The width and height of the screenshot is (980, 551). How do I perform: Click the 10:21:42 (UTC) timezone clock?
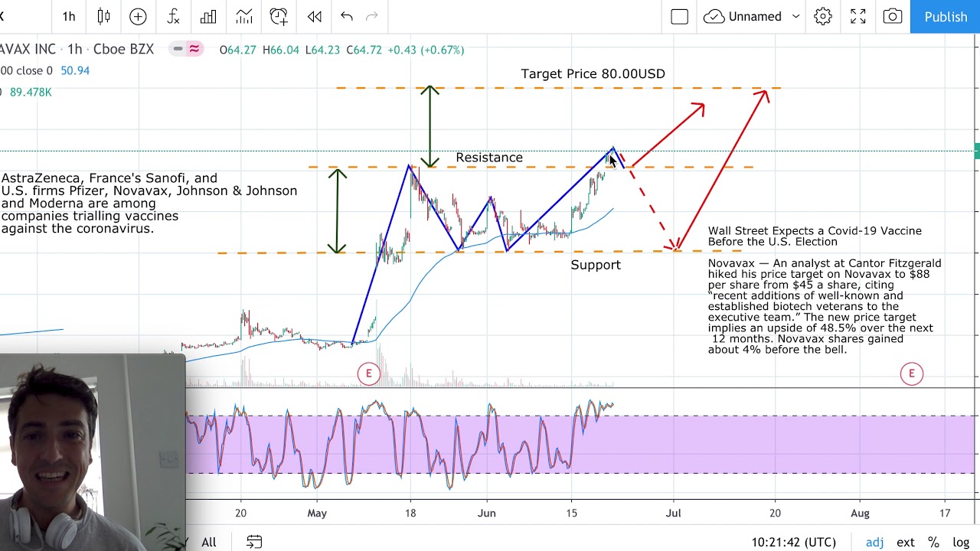click(x=793, y=542)
